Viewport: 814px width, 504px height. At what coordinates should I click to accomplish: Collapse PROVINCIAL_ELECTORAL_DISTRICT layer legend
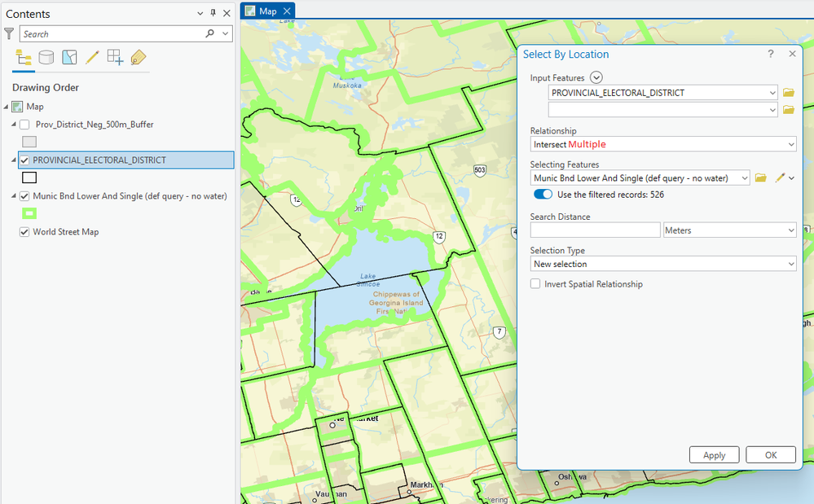(14, 160)
